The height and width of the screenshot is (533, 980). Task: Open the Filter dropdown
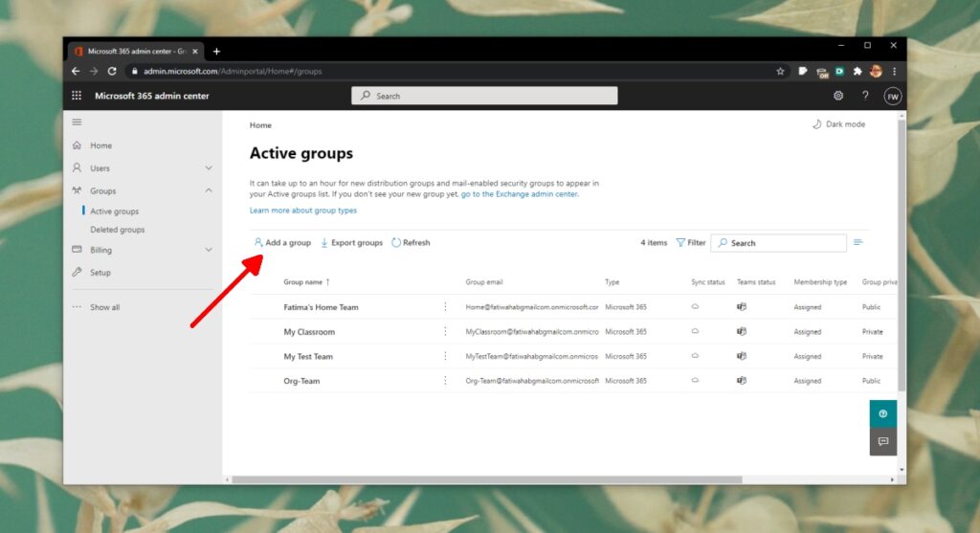691,242
